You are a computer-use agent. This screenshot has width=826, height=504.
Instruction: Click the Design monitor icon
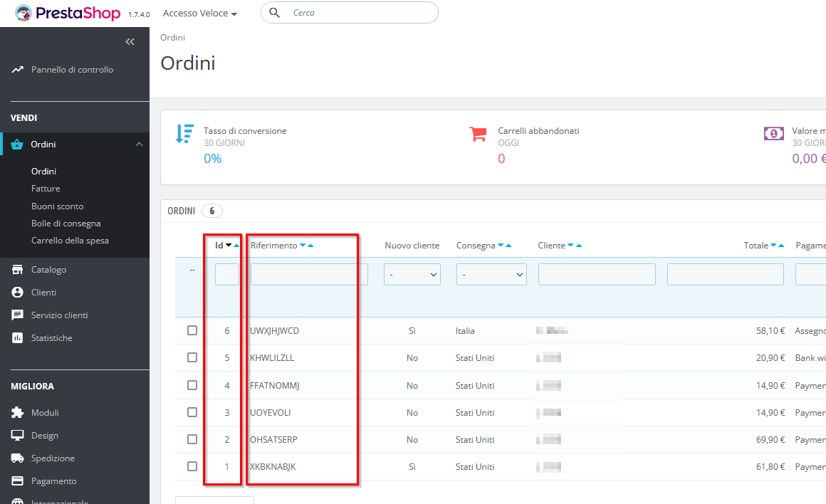(17, 436)
